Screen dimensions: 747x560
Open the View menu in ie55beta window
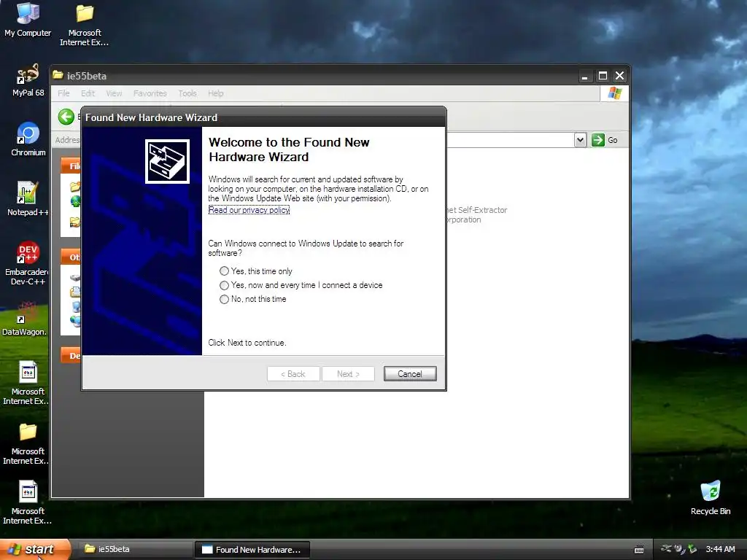tap(114, 93)
